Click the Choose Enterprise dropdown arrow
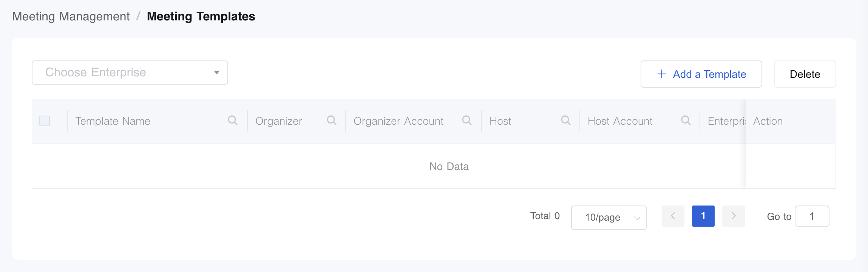Image resolution: width=868 pixels, height=272 pixels. [217, 73]
